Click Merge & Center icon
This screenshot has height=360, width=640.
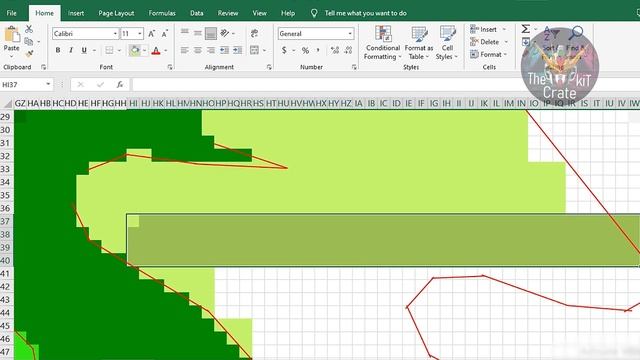click(255, 50)
